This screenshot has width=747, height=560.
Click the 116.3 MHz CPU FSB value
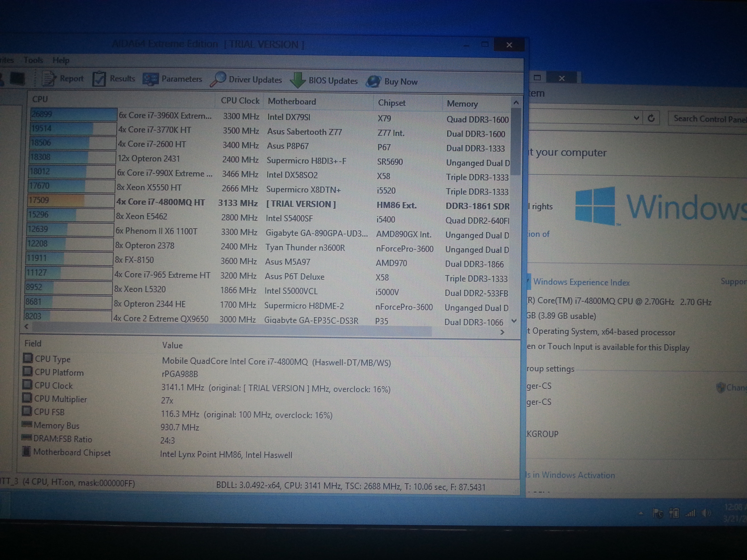coord(247,414)
